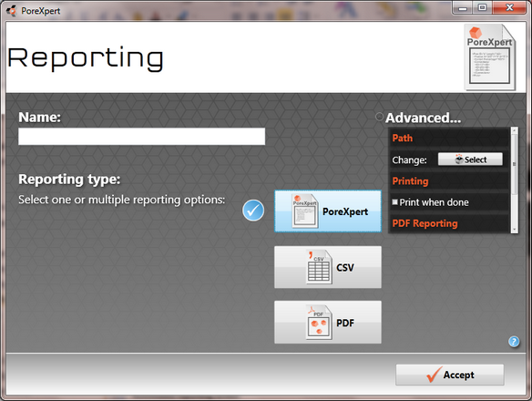Enable the Print when done checkbox
Screen dimensions: 532x401
(395, 202)
